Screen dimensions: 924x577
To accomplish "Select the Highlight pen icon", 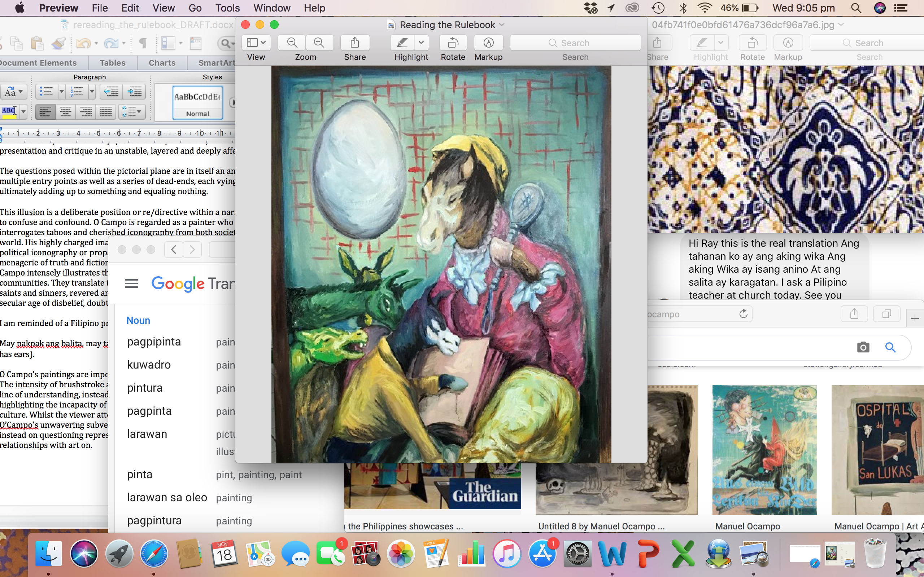I will tap(402, 42).
